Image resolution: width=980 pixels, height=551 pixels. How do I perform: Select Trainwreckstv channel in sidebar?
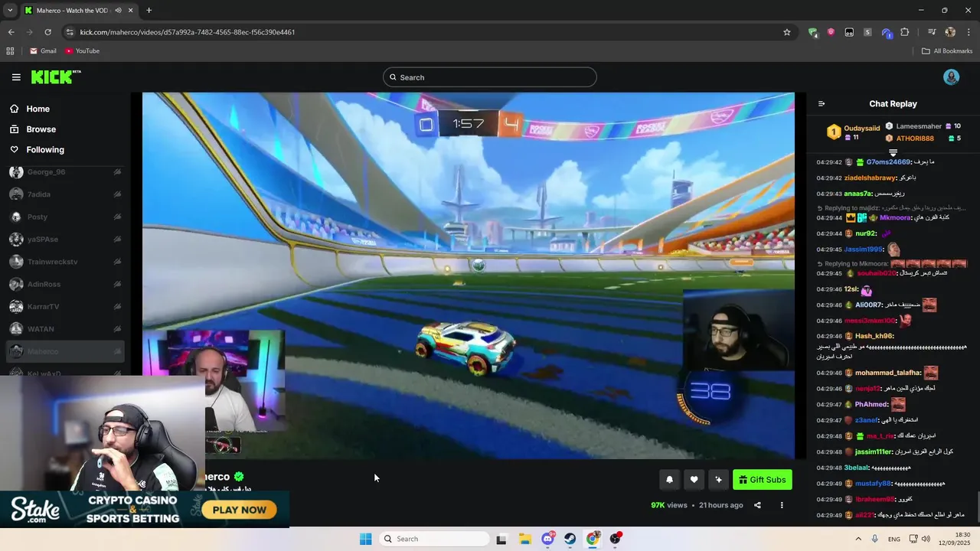(65, 262)
